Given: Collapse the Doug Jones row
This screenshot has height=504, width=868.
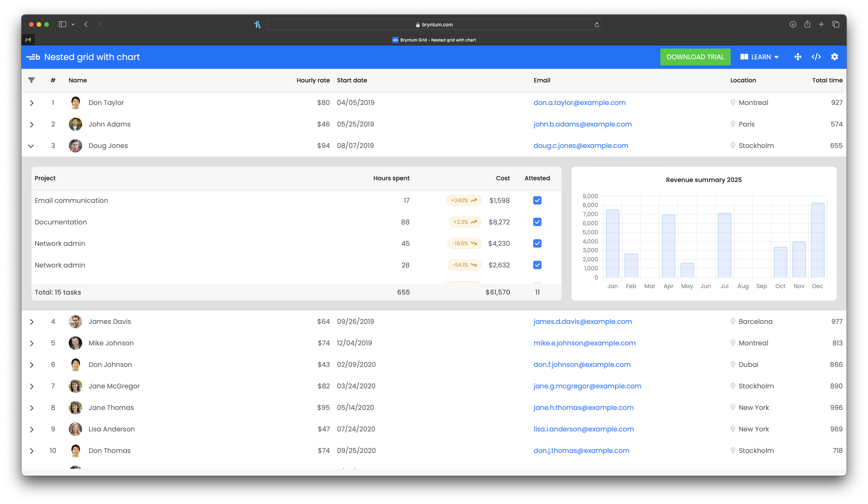Looking at the screenshot, I should [31, 146].
